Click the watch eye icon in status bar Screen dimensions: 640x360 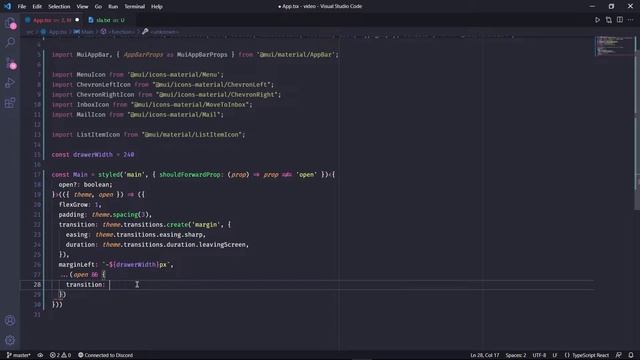[x=40, y=355]
